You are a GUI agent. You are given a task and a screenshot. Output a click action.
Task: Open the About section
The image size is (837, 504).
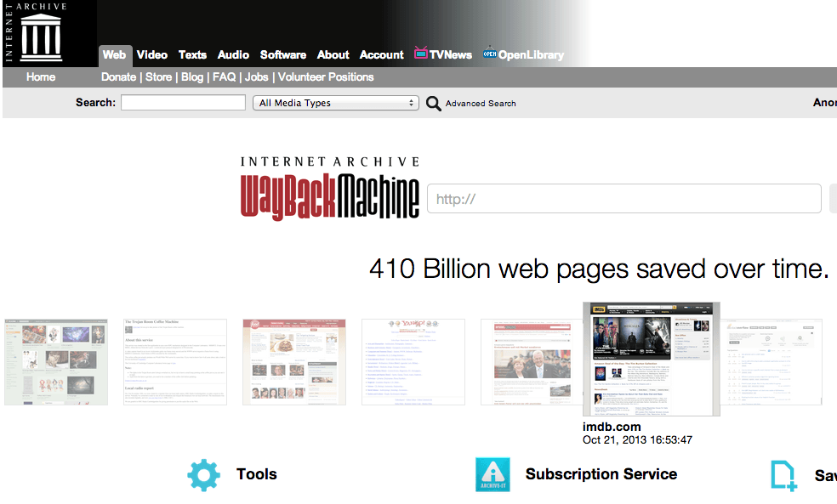tap(333, 55)
